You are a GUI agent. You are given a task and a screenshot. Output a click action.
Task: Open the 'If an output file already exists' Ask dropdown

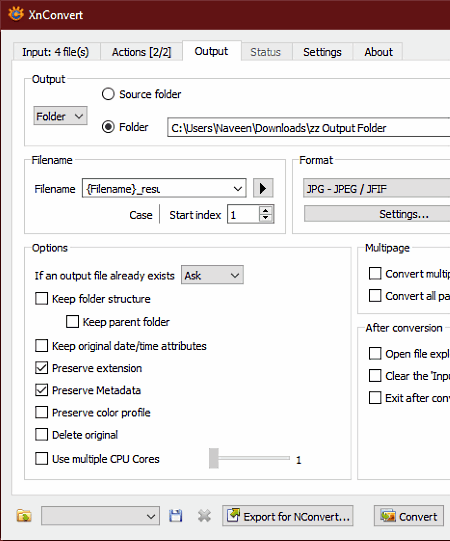pyautogui.click(x=212, y=275)
